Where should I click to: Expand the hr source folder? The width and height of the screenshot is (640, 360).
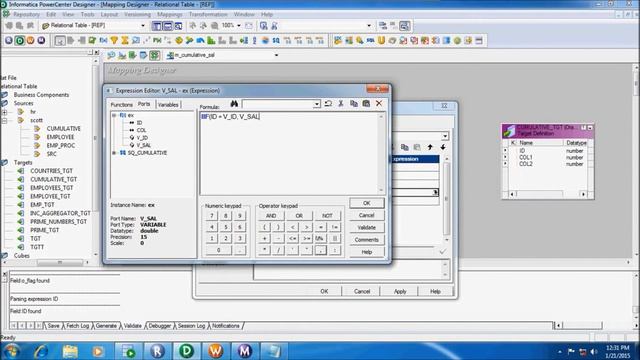[x=4, y=112]
